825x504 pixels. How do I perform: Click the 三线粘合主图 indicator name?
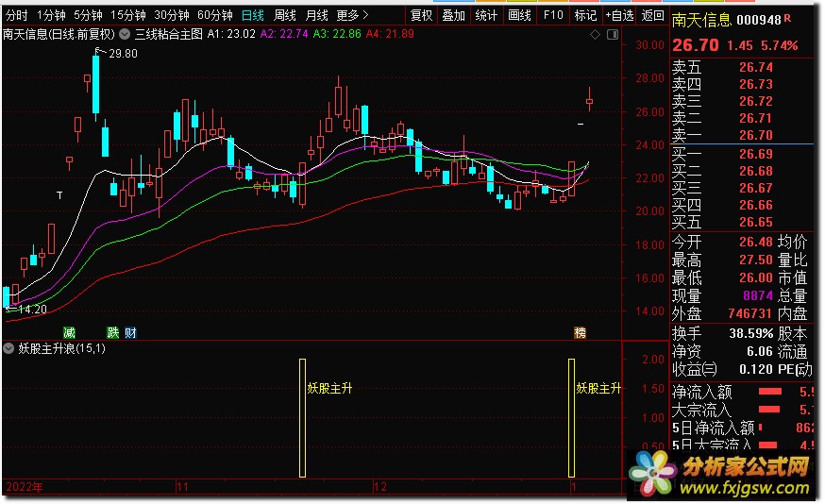pyautogui.click(x=168, y=34)
